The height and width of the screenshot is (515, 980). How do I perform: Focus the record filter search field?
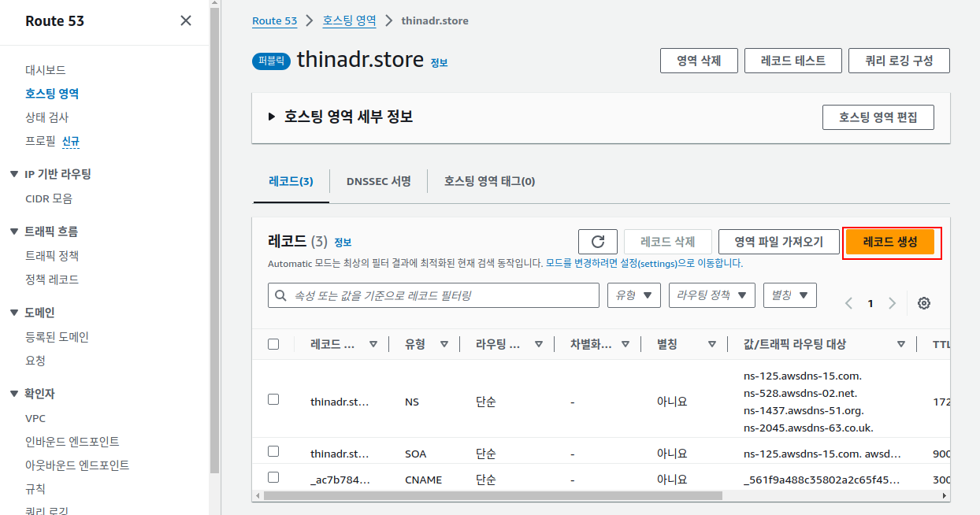tap(433, 295)
